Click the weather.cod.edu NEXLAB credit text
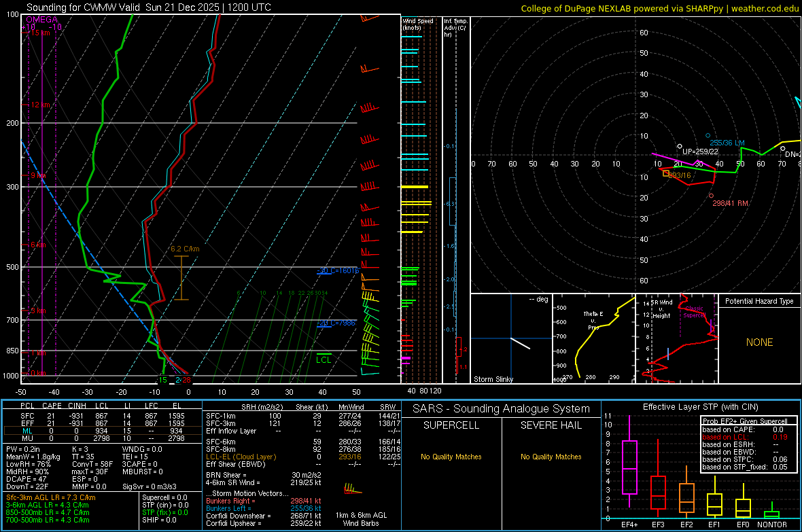This screenshot has width=802, height=532. [659, 8]
